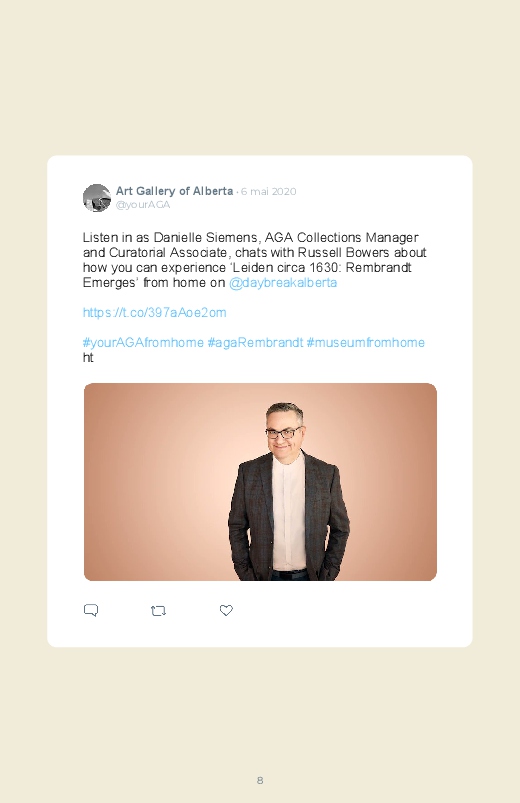Click the retweet arrows icon
Image resolution: width=520 pixels, height=803 pixels.
coord(158,610)
